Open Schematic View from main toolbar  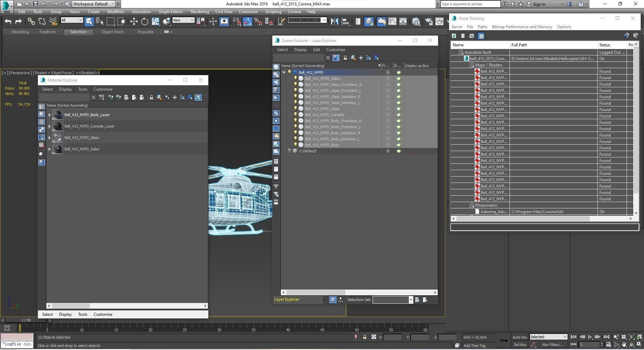coord(403,21)
